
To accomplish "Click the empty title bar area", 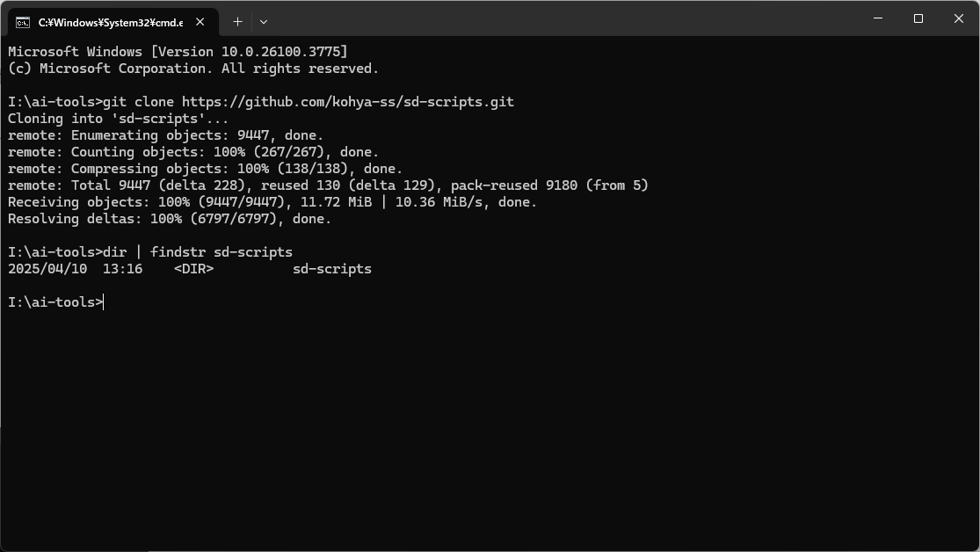I will (x=563, y=18).
